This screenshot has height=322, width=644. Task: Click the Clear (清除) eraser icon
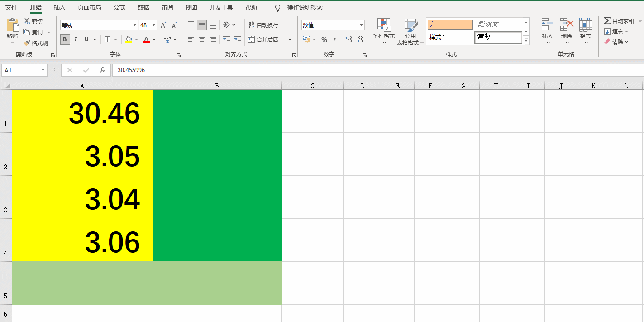607,42
